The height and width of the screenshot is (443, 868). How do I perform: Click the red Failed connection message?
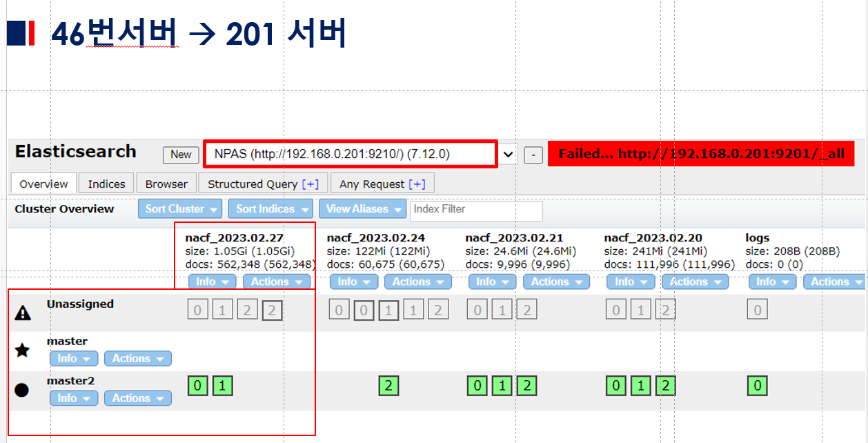(x=701, y=154)
